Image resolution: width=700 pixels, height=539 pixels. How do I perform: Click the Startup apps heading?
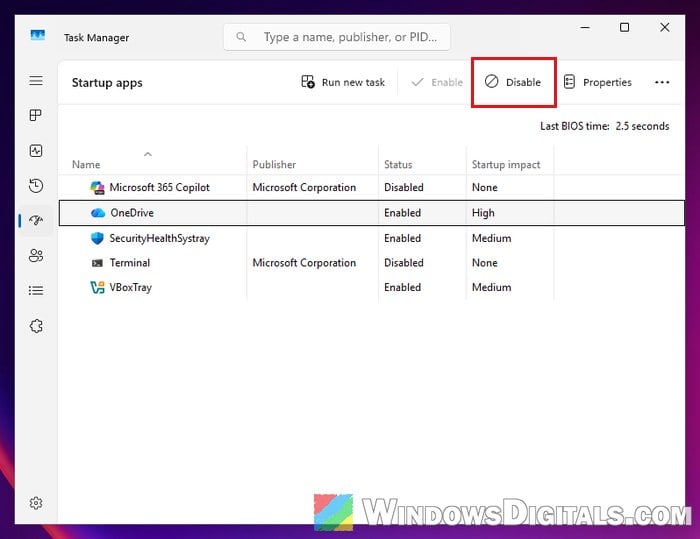(x=107, y=83)
